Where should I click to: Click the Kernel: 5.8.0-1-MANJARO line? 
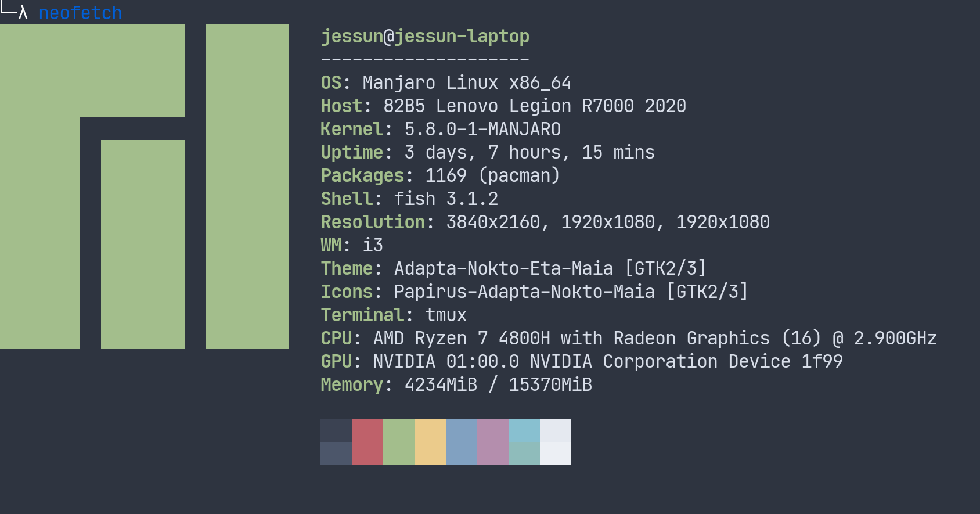pyautogui.click(x=441, y=129)
